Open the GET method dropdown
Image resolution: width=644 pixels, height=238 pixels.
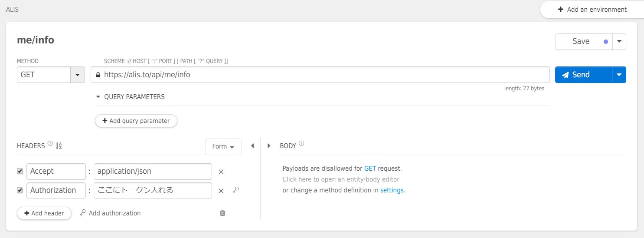[x=77, y=75]
